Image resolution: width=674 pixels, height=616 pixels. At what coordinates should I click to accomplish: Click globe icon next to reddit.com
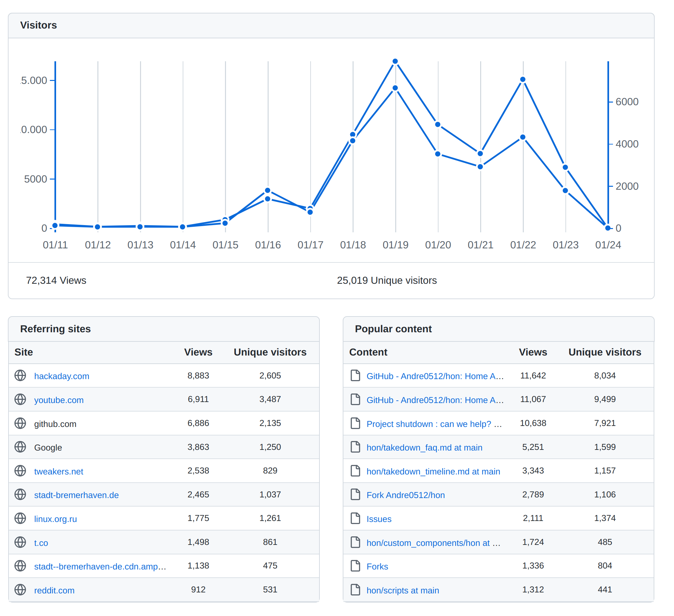20,589
